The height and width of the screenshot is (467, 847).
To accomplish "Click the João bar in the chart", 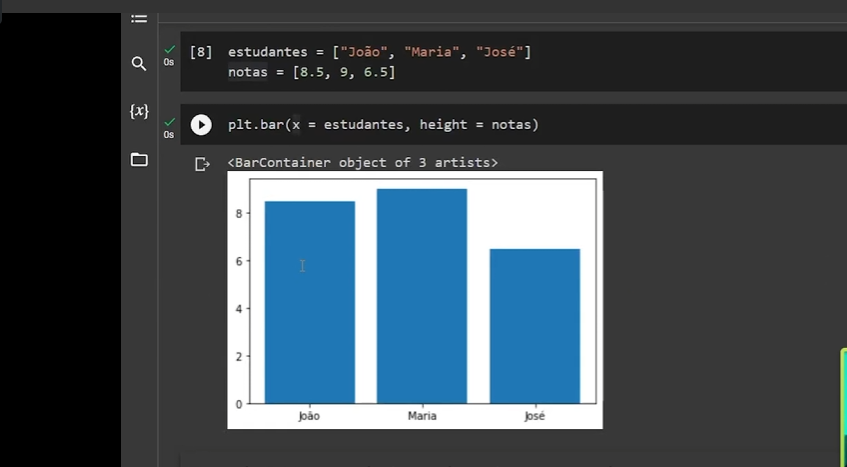I will [310, 302].
